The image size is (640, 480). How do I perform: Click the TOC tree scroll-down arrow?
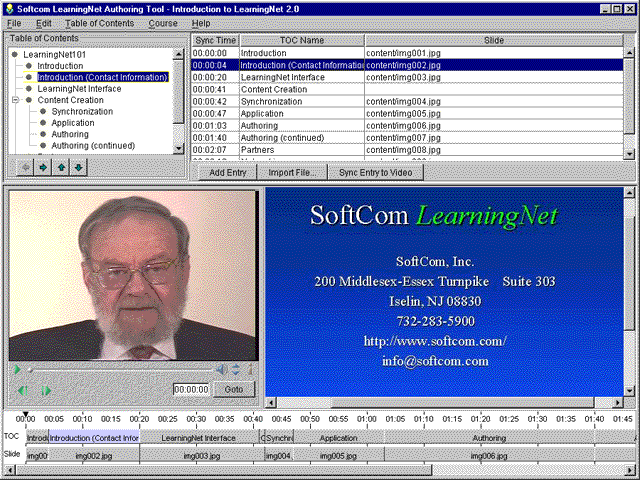pos(178,149)
